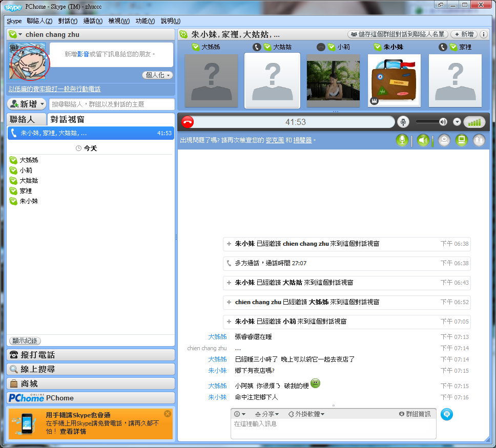Click 麥克風 microphone link in help text
The width and height of the screenshot is (496, 448).
click(x=275, y=140)
